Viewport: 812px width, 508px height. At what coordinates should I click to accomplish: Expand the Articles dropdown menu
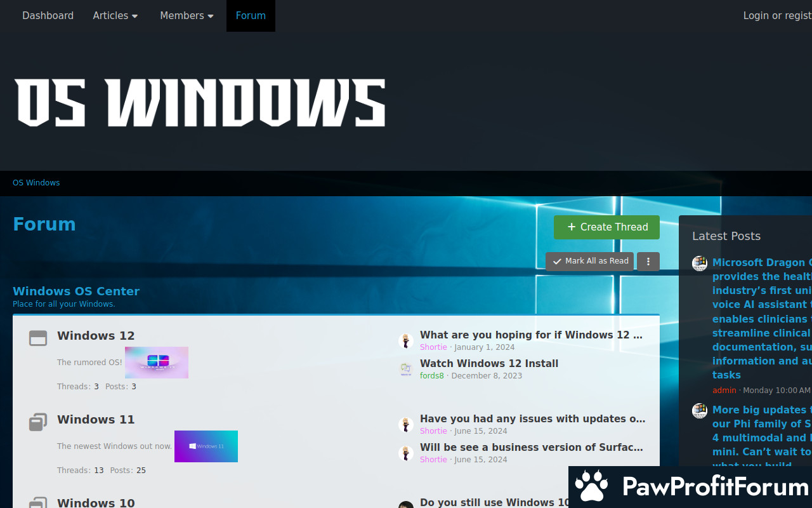tap(115, 16)
